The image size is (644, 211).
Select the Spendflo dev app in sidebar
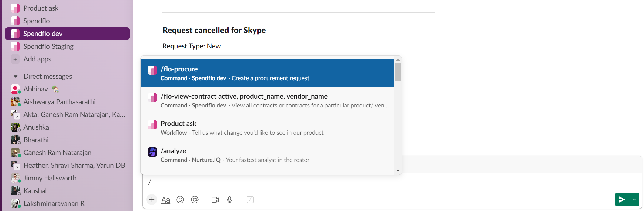tap(67, 34)
